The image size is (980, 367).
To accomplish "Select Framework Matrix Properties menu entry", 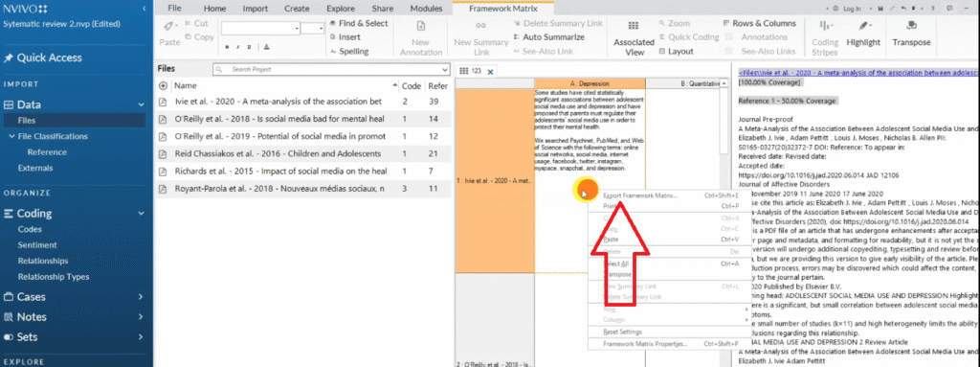I will coord(645,344).
